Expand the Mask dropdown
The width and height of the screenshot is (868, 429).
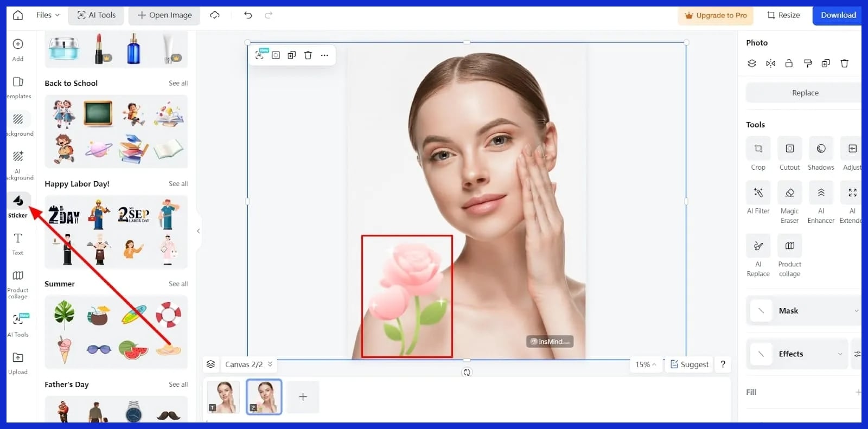(x=856, y=311)
